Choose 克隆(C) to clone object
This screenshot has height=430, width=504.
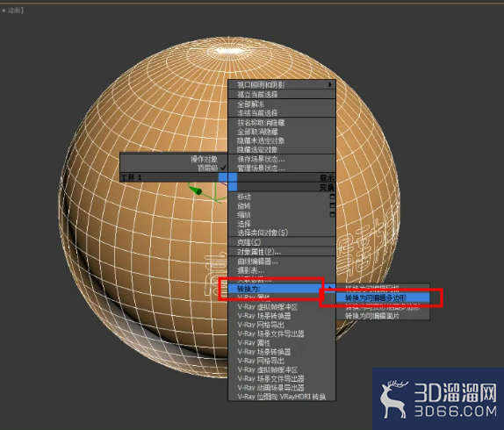click(249, 242)
